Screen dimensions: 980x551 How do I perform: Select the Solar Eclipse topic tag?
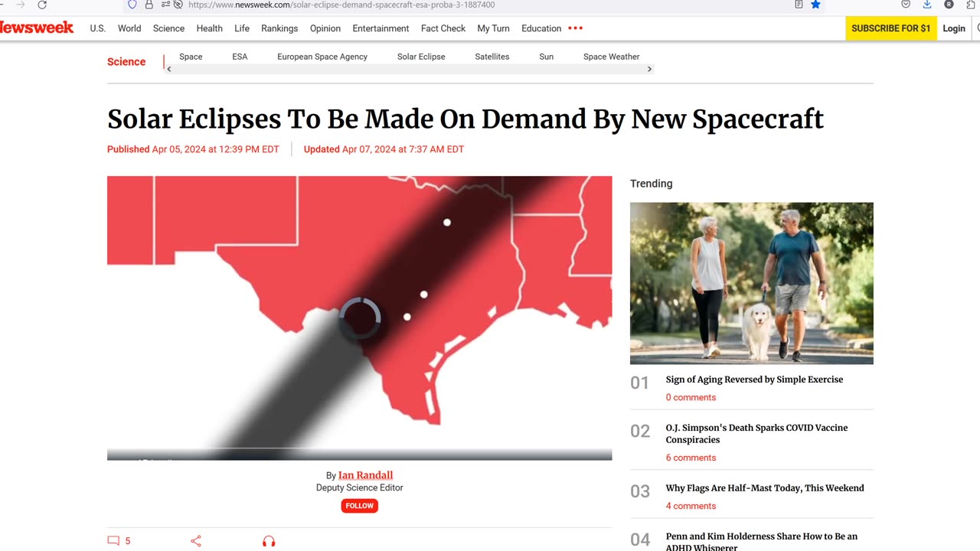click(x=421, y=57)
